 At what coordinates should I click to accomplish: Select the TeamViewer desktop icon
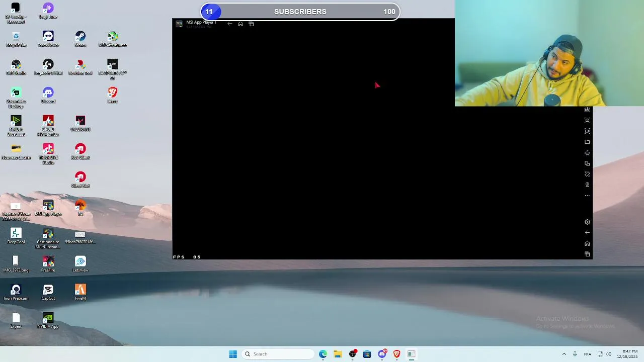click(x=48, y=39)
